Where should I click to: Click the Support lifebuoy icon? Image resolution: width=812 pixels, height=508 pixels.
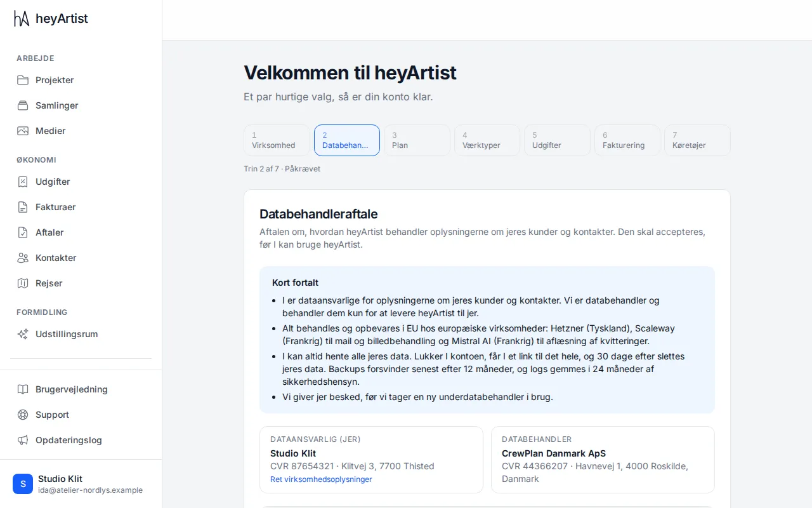click(x=23, y=415)
